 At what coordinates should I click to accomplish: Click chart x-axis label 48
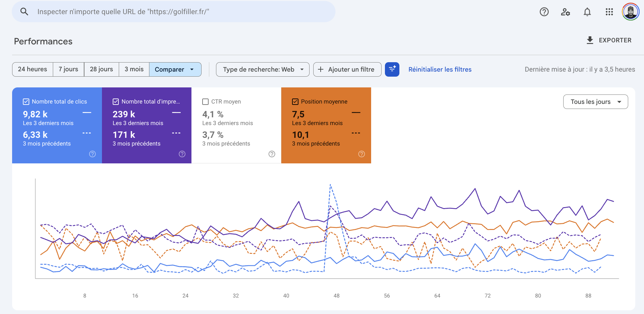(x=336, y=296)
